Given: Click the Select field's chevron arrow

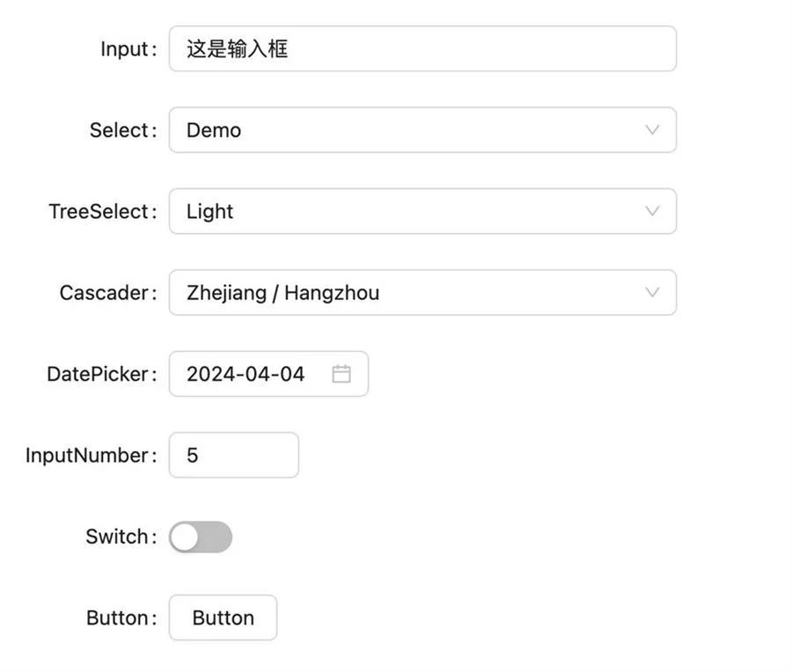Looking at the screenshot, I should pyautogui.click(x=652, y=130).
